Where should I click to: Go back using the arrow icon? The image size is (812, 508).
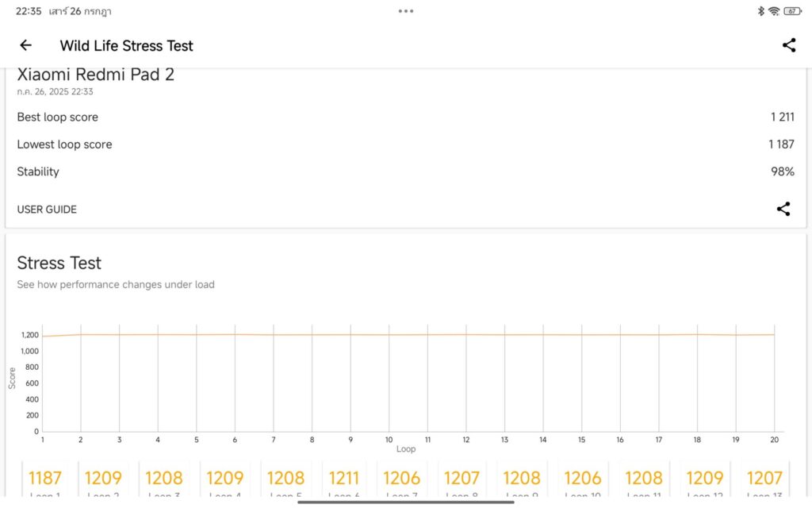point(25,45)
